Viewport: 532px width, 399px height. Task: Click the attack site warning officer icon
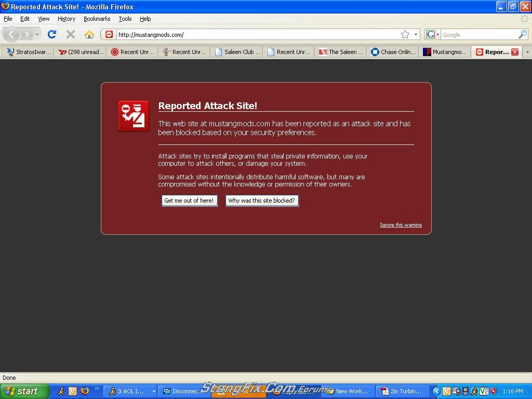tap(134, 116)
